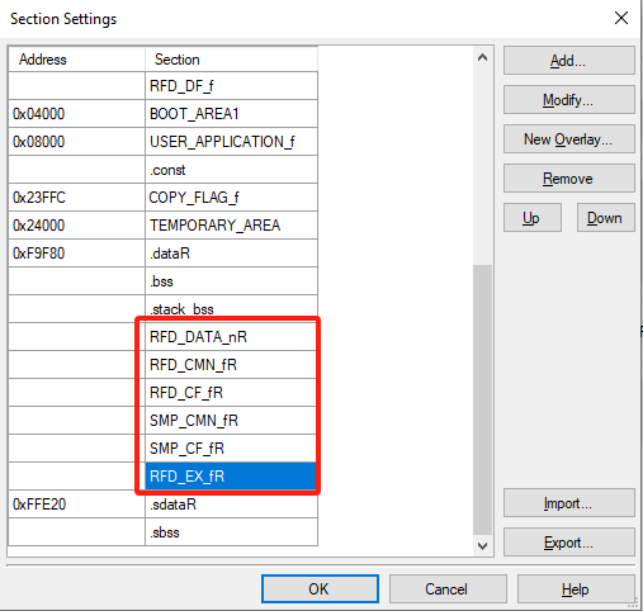644x612 pixels.
Task: Select RFD_CMN_fR section
Action: (231, 365)
